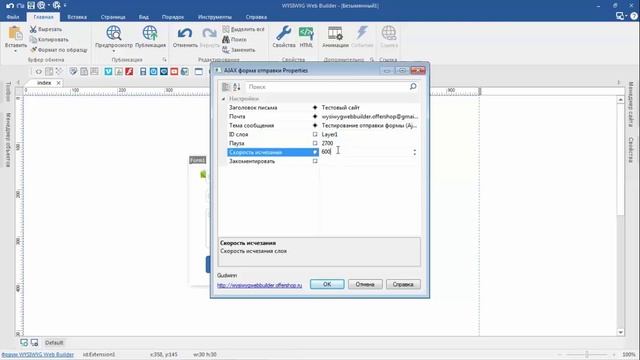Click diamond marker beside Почта
640x360 pixels.
tap(315, 116)
